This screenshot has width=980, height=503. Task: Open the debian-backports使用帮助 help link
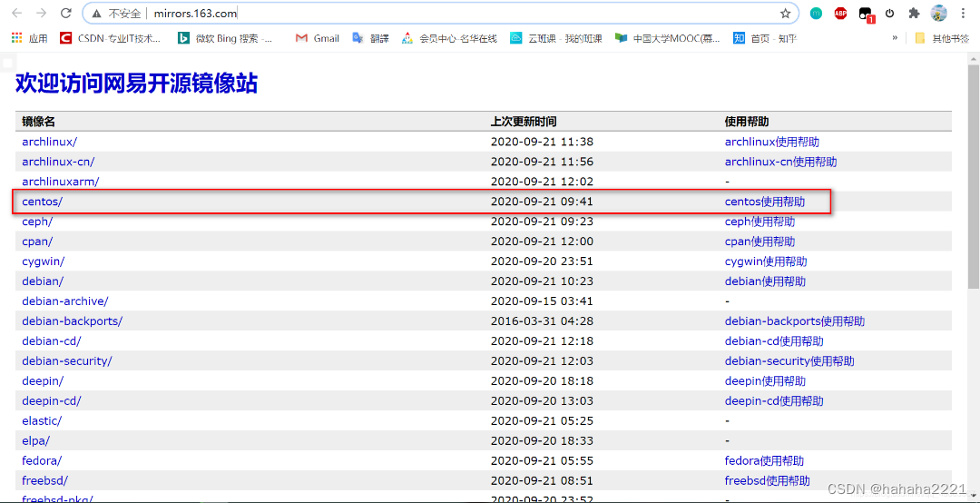pos(795,321)
